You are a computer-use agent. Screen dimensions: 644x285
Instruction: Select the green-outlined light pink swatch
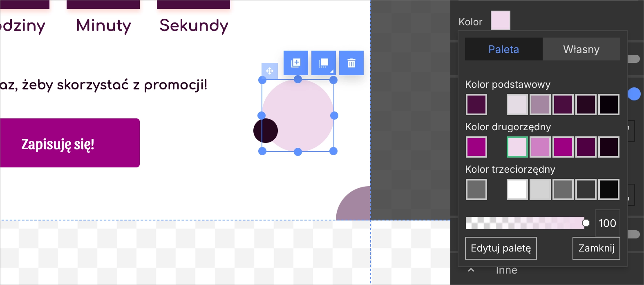[x=517, y=147]
